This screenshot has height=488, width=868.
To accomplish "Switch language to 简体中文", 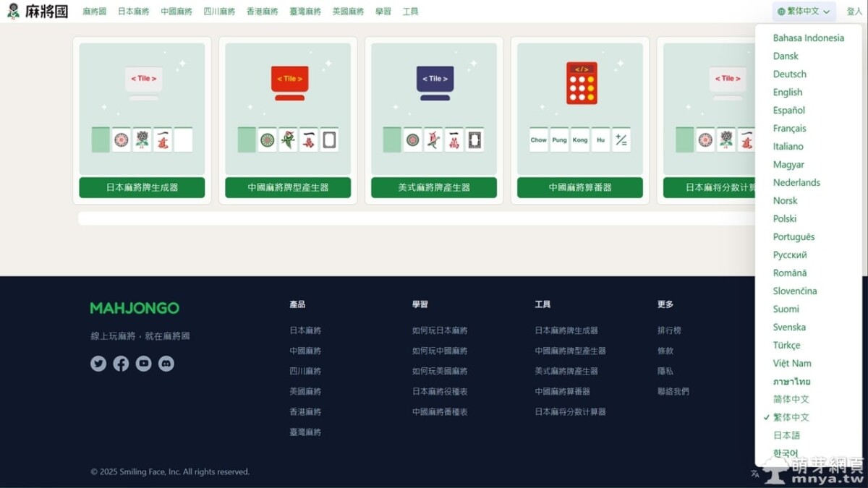I will pos(791,399).
